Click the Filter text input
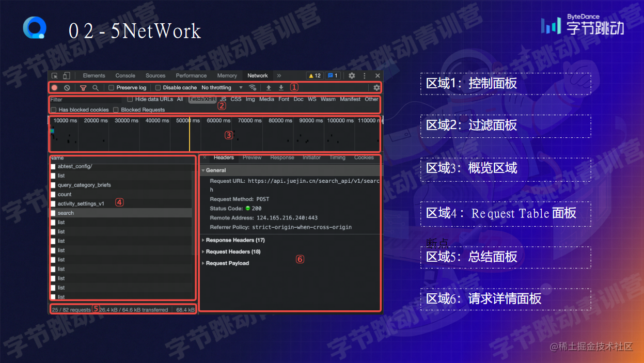 pos(87,99)
